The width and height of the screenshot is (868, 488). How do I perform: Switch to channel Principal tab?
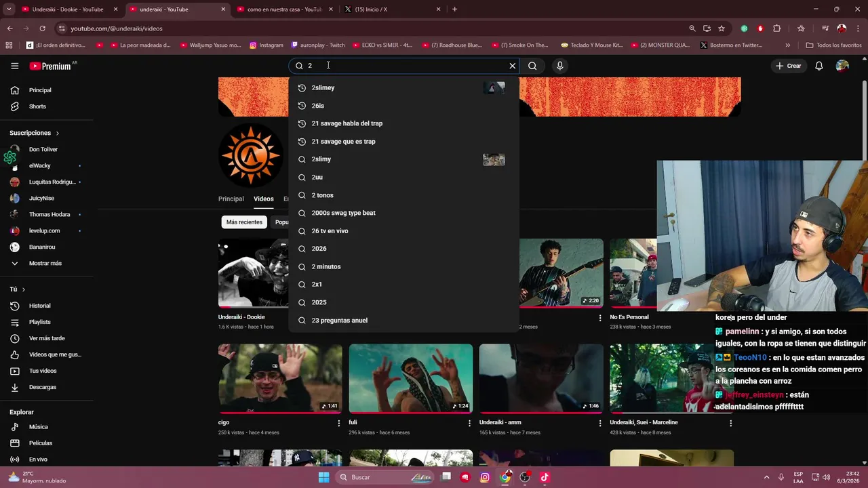[231, 199]
